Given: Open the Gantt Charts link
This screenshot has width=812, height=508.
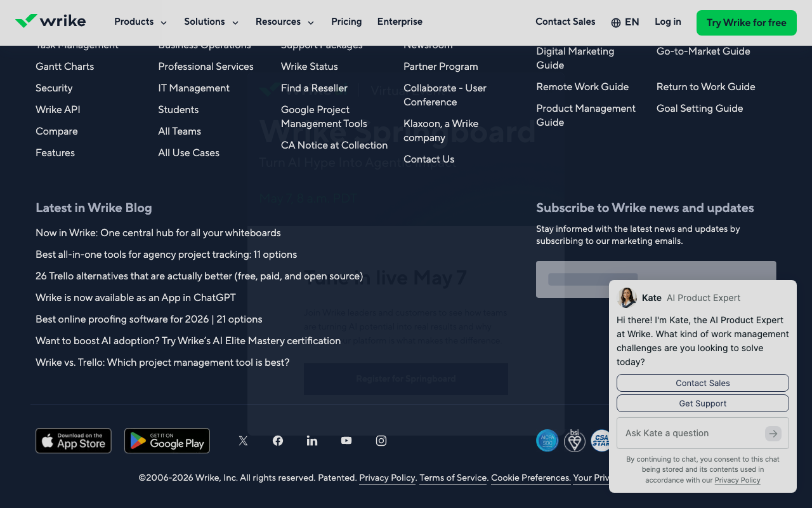Looking at the screenshot, I should [65, 67].
